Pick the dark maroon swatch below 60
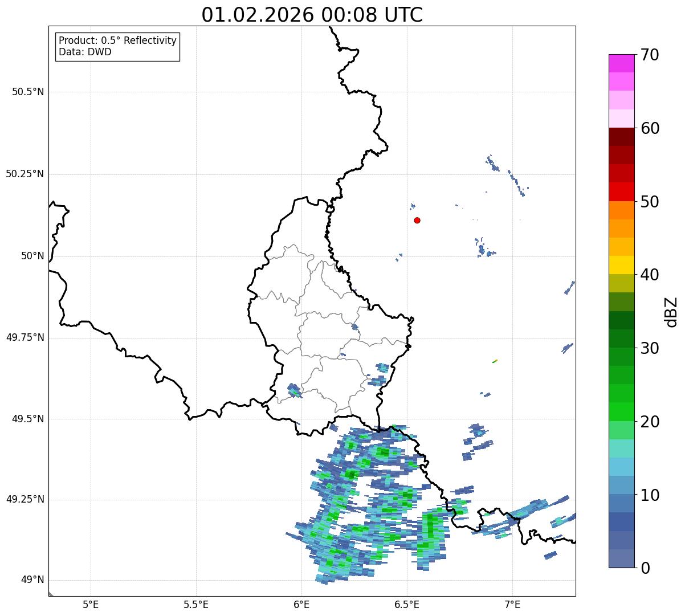The height and width of the screenshot is (616, 685). pyautogui.click(x=622, y=137)
